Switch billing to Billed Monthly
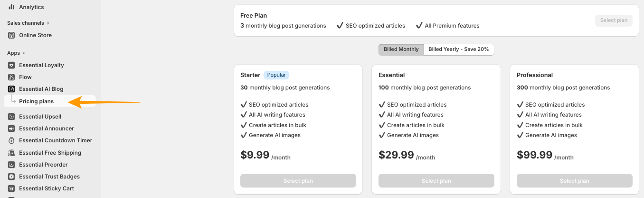Image resolution: width=644 pixels, height=198 pixels. pos(401,49)
